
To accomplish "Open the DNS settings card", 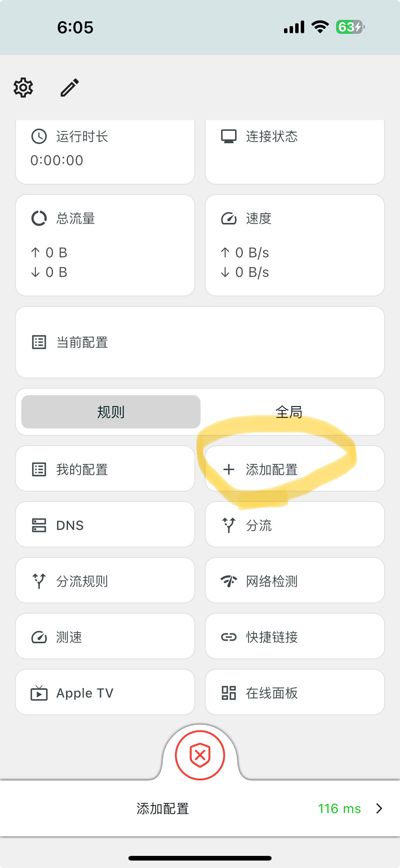I will coord(105,525).
